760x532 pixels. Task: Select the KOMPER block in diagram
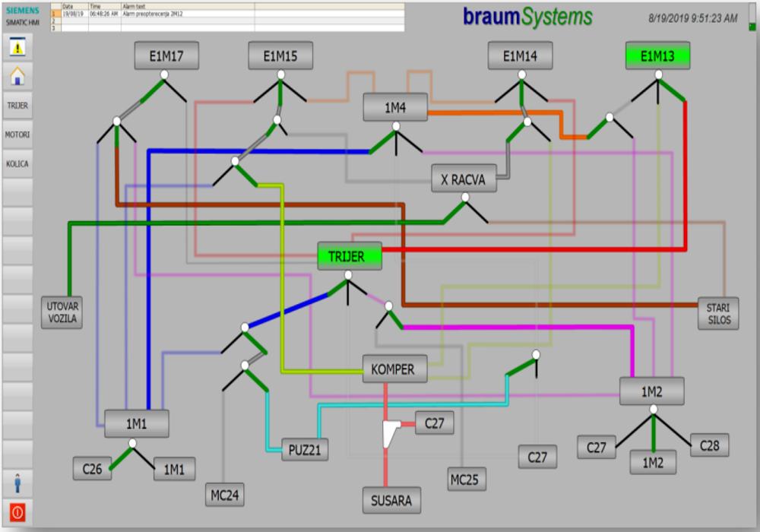tap(394, 369)
